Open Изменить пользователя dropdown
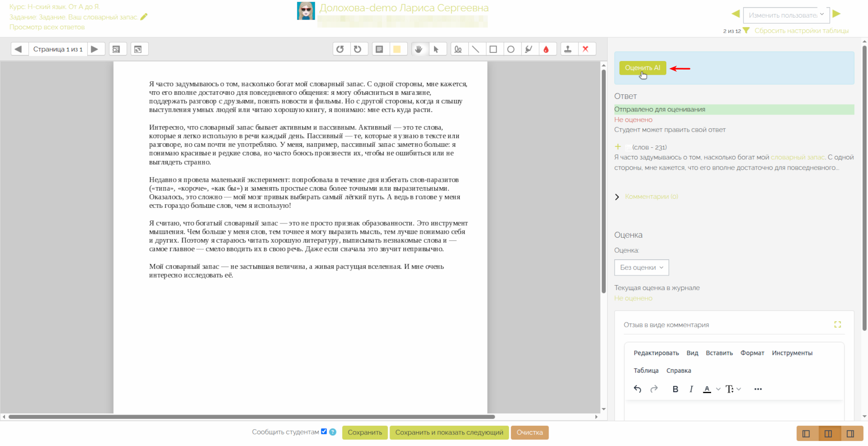The image size is (868, 446). [786, 15]
